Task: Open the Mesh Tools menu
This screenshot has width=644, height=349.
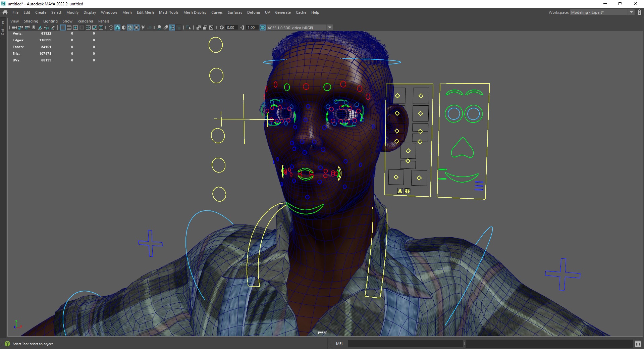Action: [169, 12]
